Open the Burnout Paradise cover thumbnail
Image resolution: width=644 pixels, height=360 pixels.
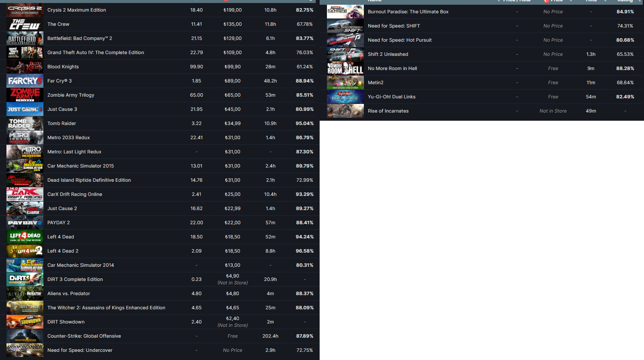point(345,12)
